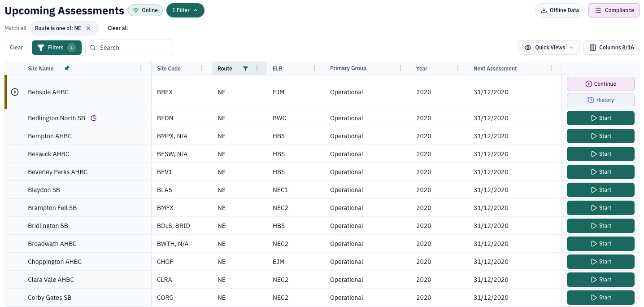Image resolution: width=644 pixels, height=307 pixels.
Task: Toggle the Online status badge
Action: click(145, 10)
